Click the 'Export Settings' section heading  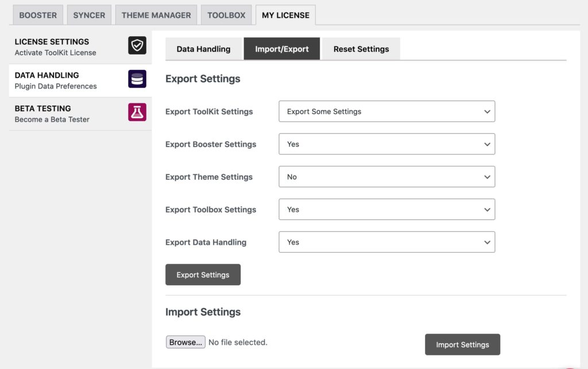pos(203,79)
